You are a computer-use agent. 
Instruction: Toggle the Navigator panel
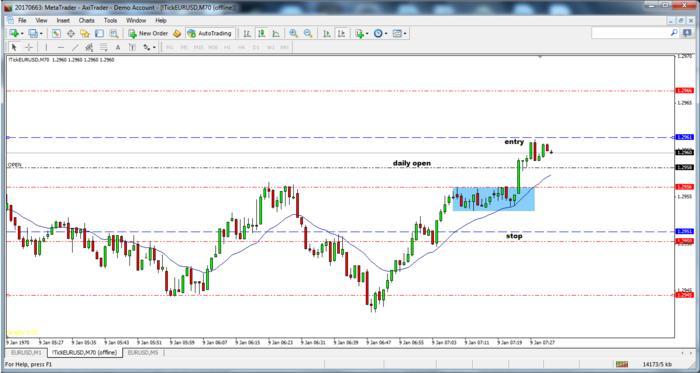(x=85, y=33)
